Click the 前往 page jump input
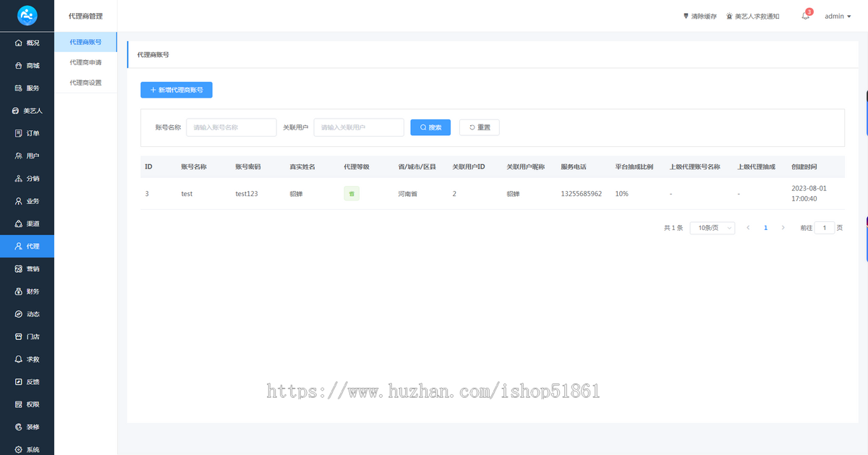Screen dimensions: 868x455 (x=825, y=227)
